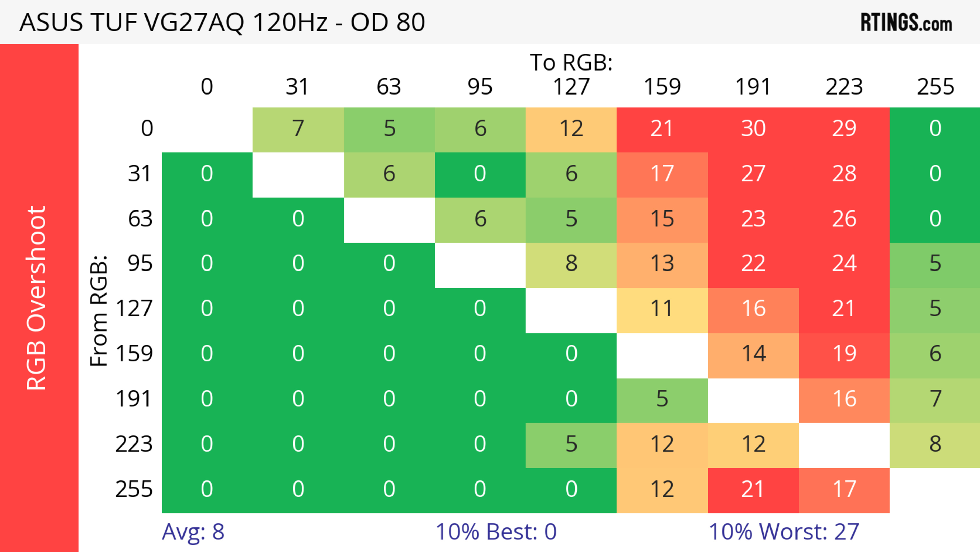Select the red cell showing 30
The width and height of the screenshot is (980, 552).
(753, 129)
